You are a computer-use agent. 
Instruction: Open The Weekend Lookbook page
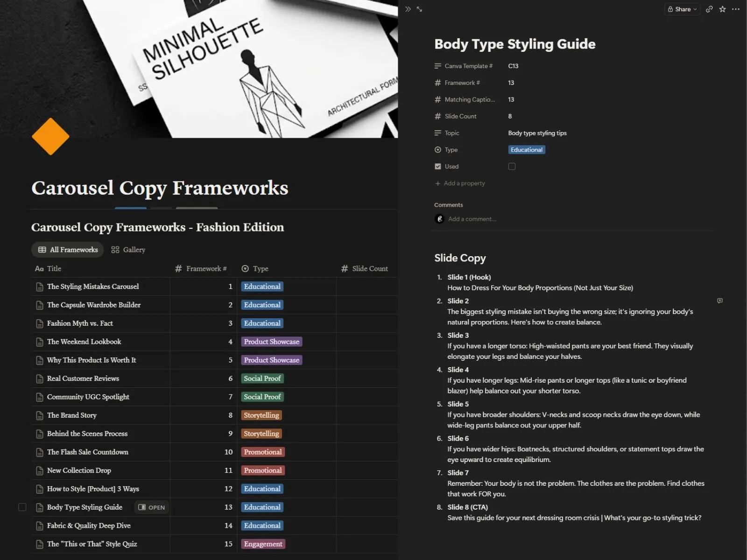(x=84, y=342)
